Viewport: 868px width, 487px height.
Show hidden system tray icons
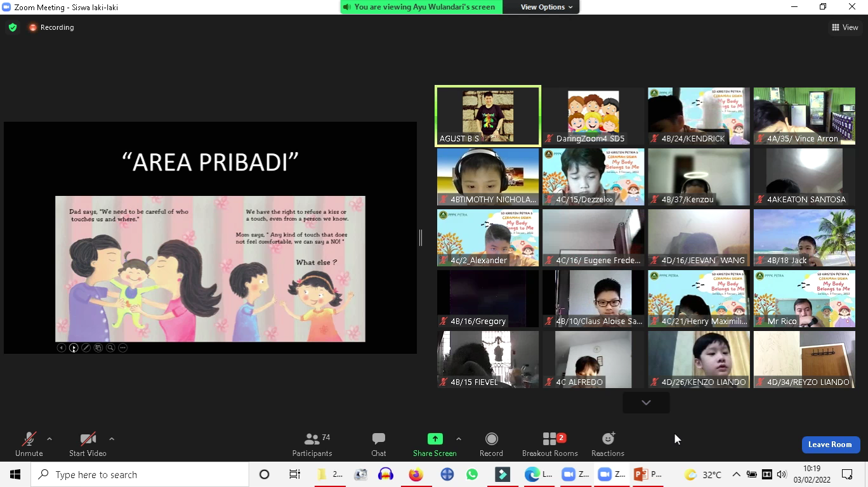pyautogui.click(x=736, y=474)
